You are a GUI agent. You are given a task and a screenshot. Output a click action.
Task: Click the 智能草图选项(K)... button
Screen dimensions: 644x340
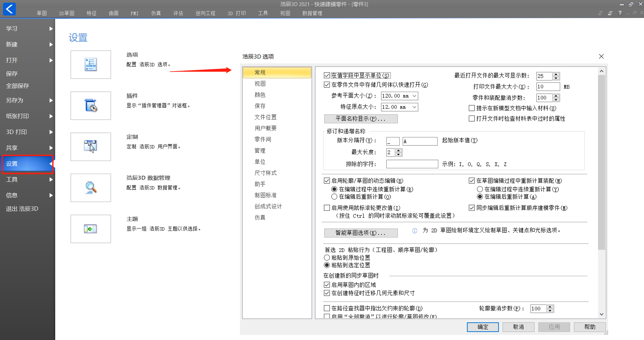pos(361,233)
